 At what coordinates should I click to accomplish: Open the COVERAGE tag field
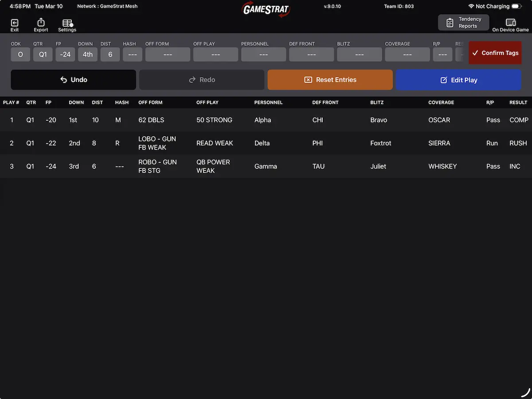pos(407,55)
